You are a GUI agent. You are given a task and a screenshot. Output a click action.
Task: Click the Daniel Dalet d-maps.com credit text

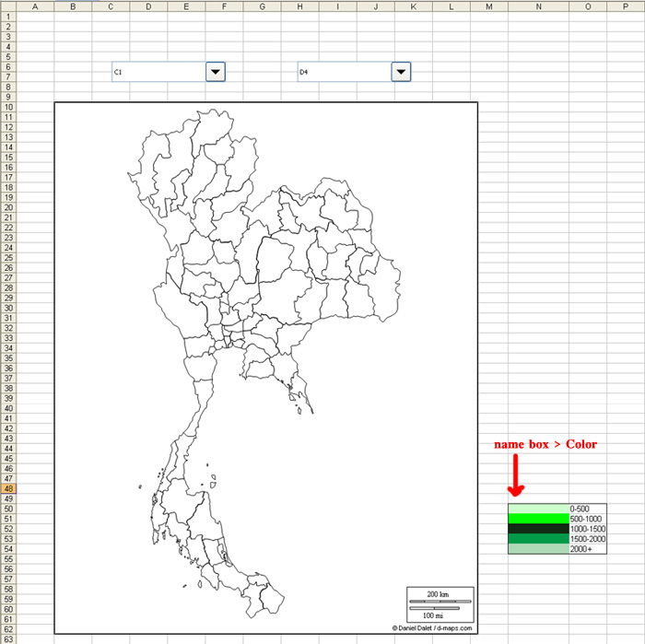431,628
